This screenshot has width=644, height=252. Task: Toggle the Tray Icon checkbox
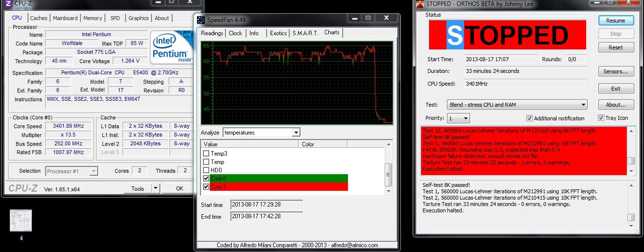click(x=601, y=118)
